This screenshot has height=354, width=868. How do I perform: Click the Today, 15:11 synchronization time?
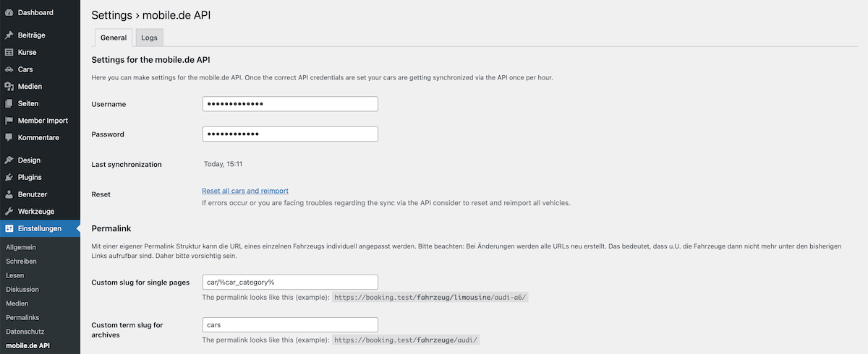pyautogui.click(x=223, y=164)
